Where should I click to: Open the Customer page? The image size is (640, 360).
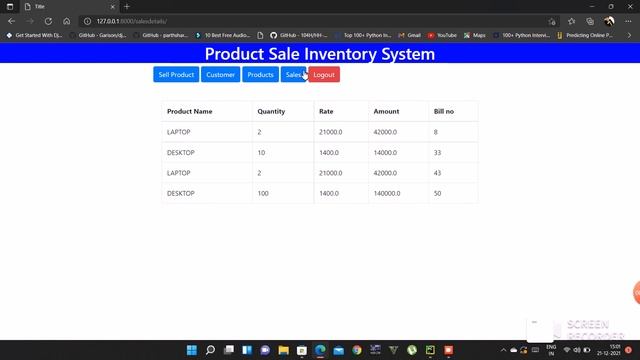(x=220, y=75)
